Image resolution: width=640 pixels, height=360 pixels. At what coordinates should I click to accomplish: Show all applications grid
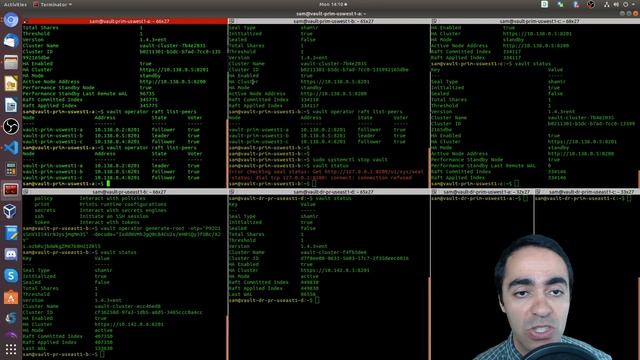(11, 349)
